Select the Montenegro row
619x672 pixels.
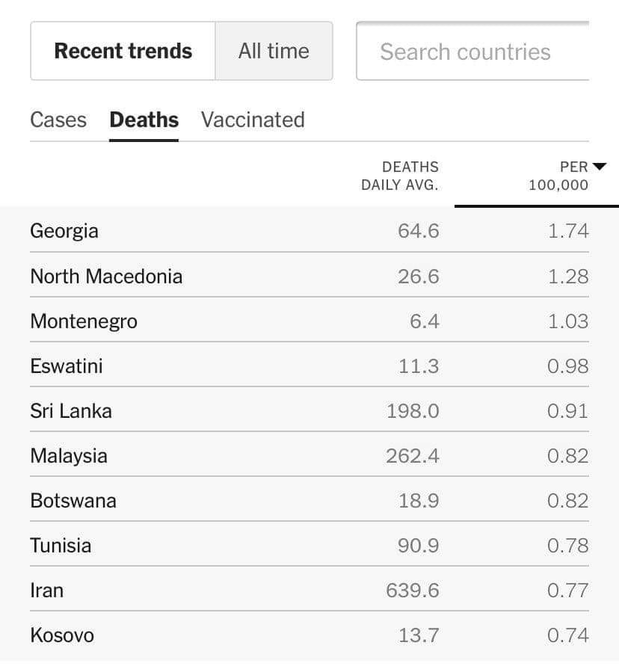[309, 321]
